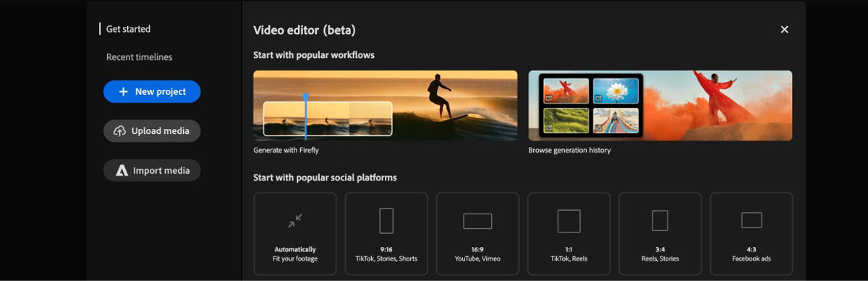Screen dimensions: 868x281
Task: Click the fit-footage shrink arrows icon
Action: click(x=295, y=220)
